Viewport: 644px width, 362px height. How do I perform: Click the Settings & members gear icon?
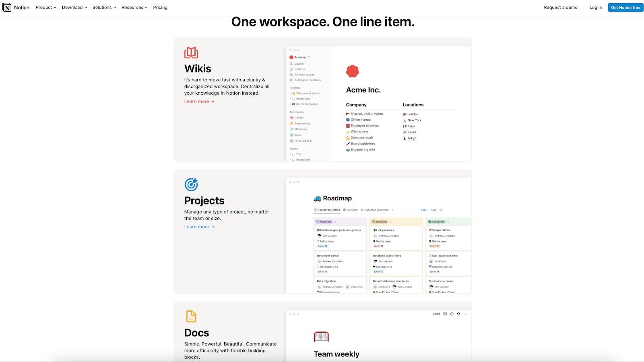(x=291, y=80)
